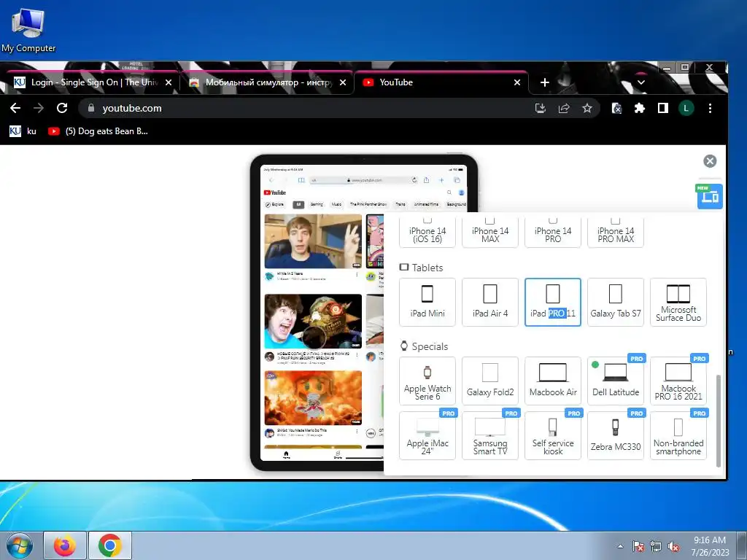Reload the YouTube page
The width and height of the screenshot is (747, 560).
pyautogui.click(x=62, y=108)
